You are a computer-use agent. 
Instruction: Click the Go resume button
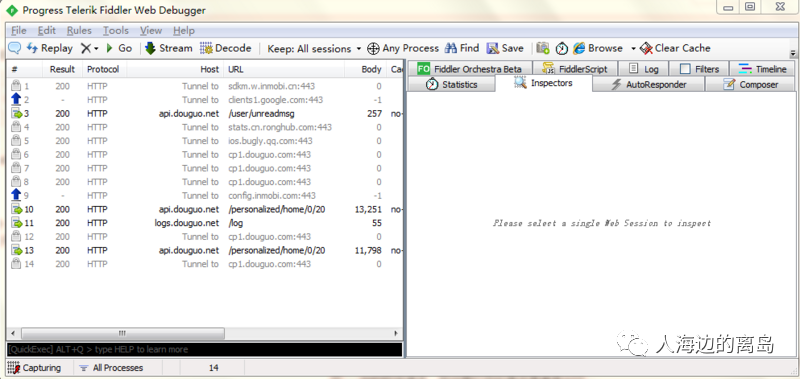click(x=119, y=48)
